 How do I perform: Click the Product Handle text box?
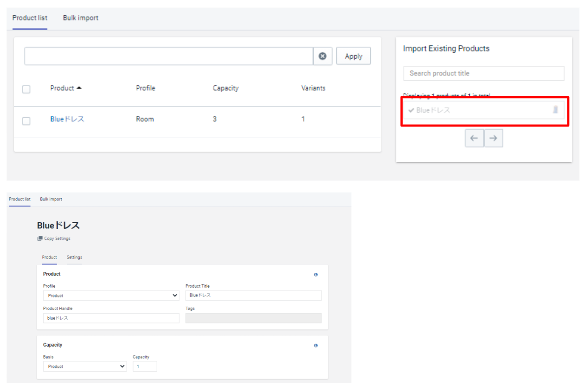111,318
